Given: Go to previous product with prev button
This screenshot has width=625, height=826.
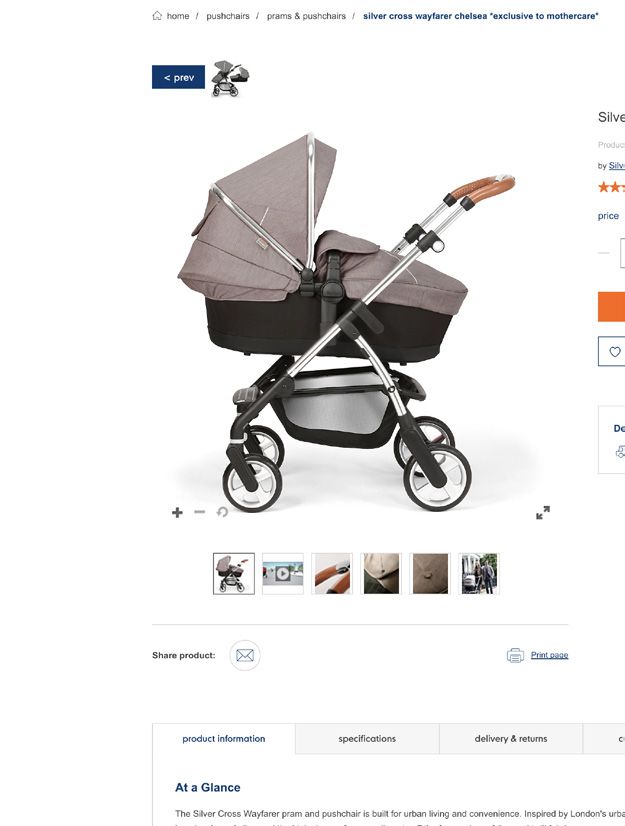Looking at the screenshot, I should [x=178, y=77].
